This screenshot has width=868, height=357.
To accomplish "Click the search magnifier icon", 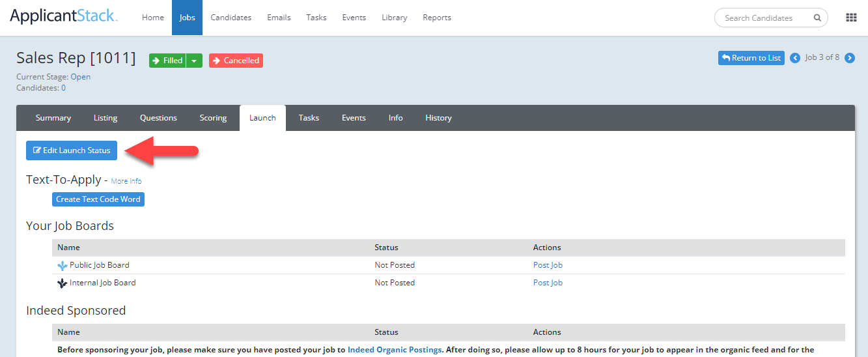I will tap(817, 18).
